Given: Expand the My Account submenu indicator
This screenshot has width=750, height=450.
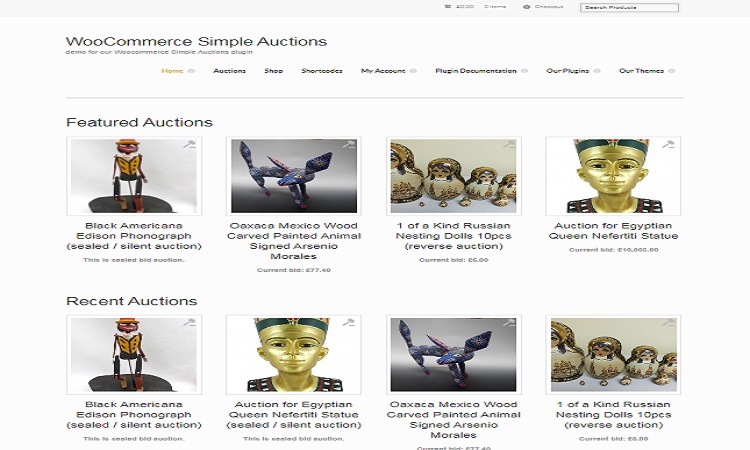Looking at the screenshot, I should click(x=413, y=71).
